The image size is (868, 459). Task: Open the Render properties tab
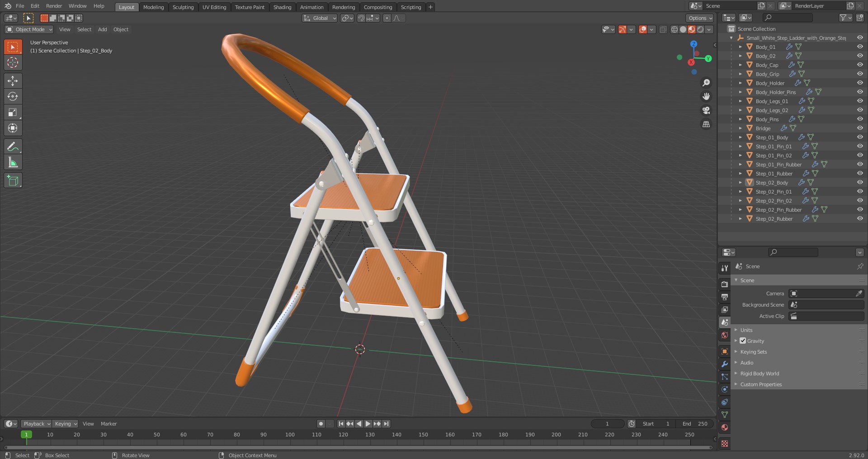point(725,284)
